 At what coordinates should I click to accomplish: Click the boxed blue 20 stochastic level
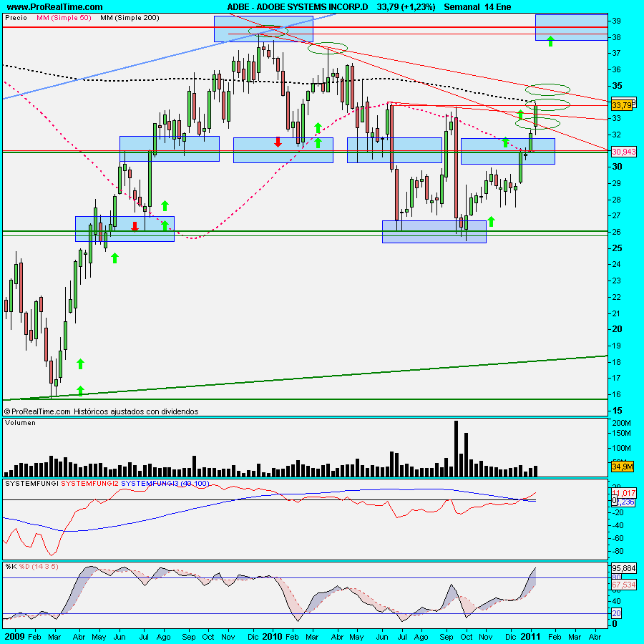click(617, 613)
